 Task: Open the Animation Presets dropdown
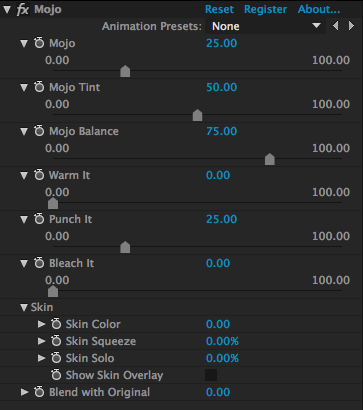coord(265,26)
